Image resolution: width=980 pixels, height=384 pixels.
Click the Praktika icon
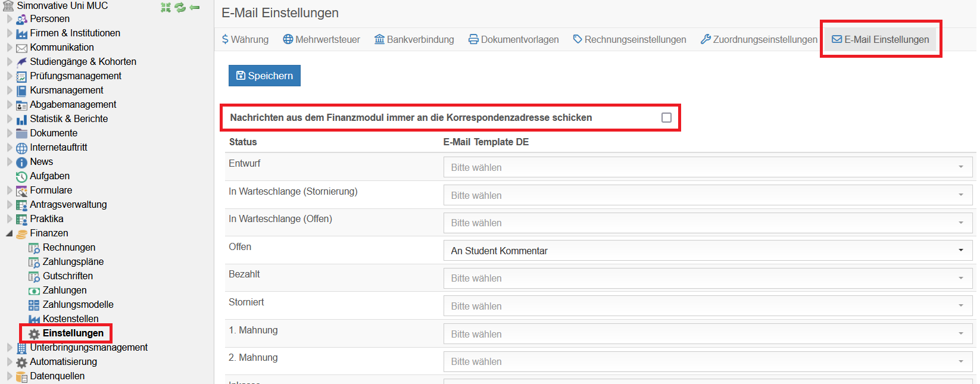pos(22,219)
